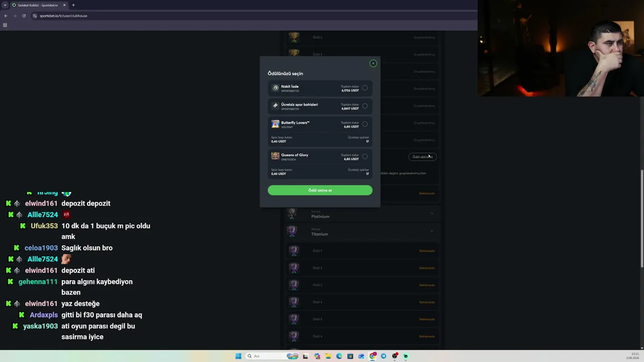Select the Sadakat Kulübü browser tab
This screenshot has height=362, width=644.
[x=38, y=5]
